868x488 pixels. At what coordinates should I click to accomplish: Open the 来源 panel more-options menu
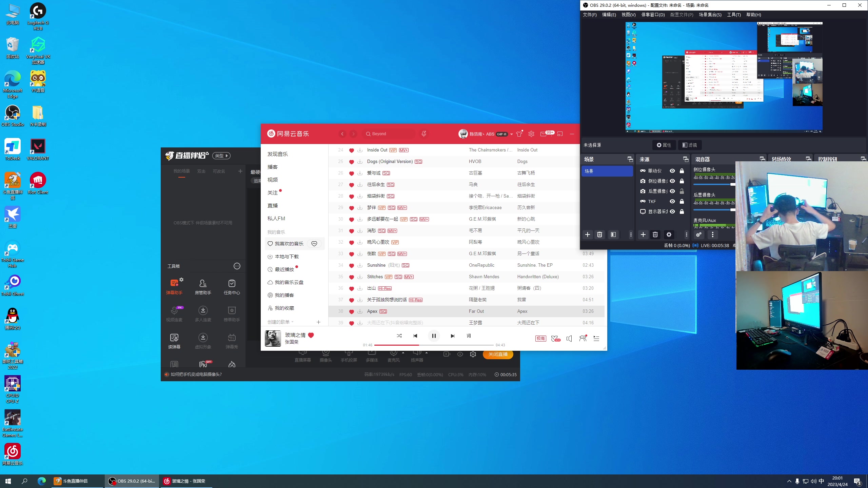686,235
